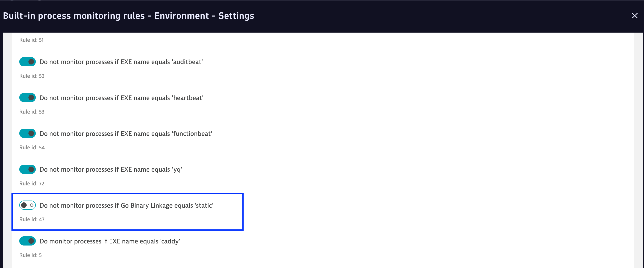
Task: Enable the Go Binary Linkage 'static' rule
Action: point(28,205)
